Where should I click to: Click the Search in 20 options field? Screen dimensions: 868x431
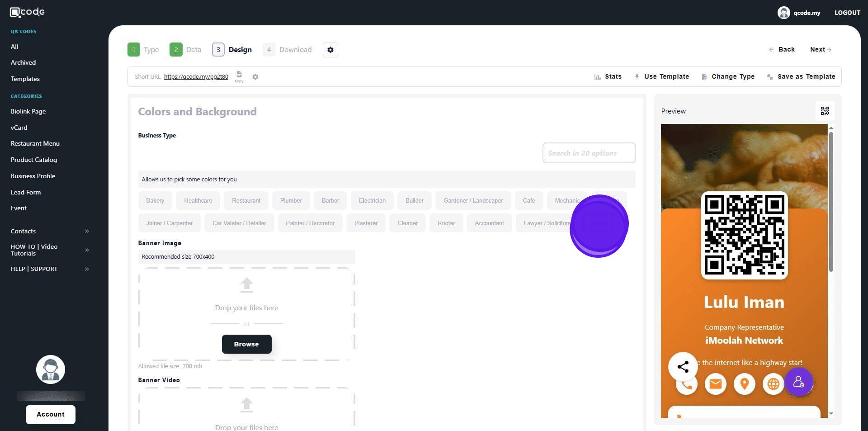[588, 153]
